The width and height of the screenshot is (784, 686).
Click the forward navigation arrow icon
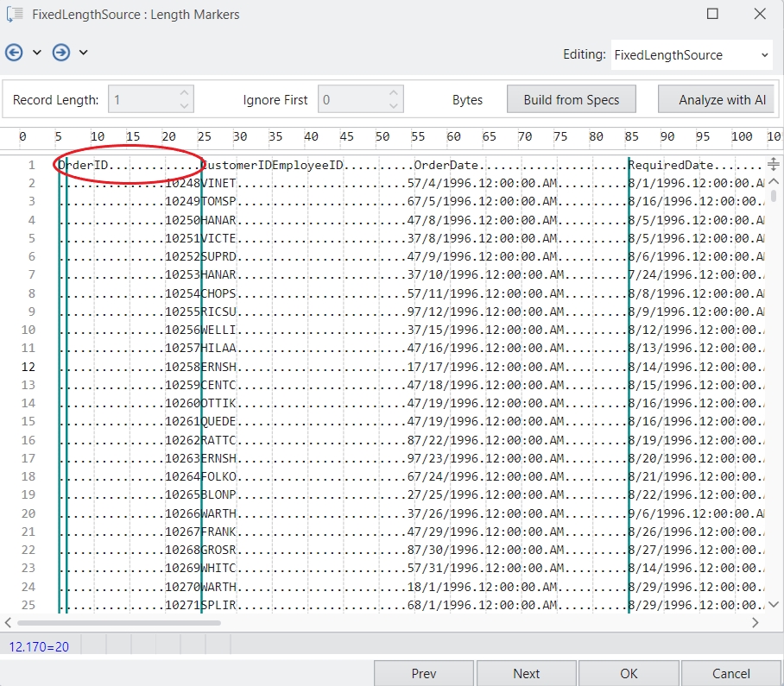[60, 53]
